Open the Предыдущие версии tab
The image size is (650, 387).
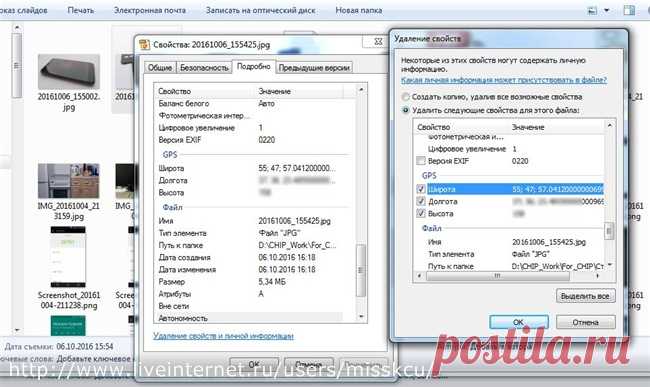(314, 68)
